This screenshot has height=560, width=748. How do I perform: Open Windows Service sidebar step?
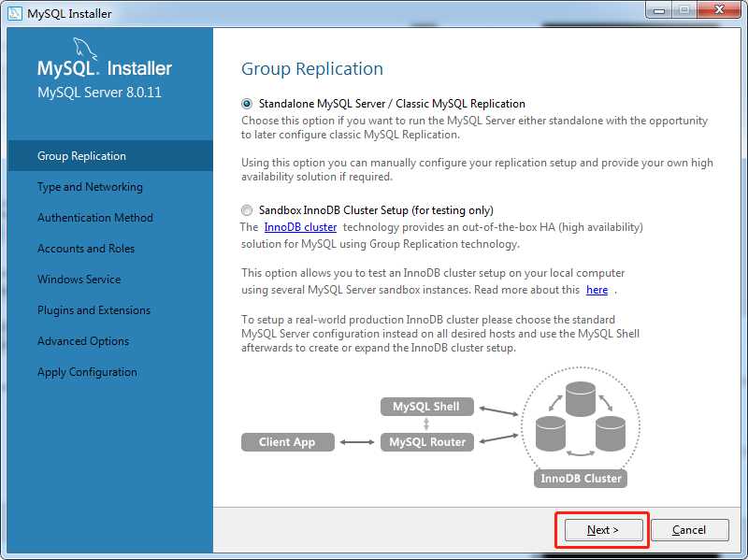tap(79, 279)
